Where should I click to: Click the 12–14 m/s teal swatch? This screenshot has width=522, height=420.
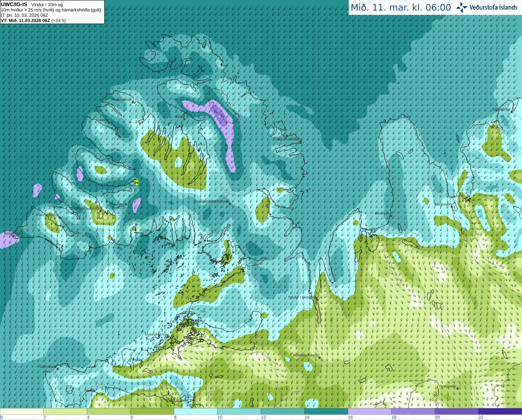point(283,411)
